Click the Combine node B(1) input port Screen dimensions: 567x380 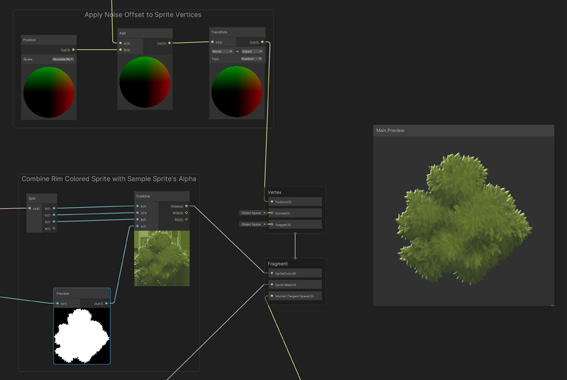[x=137, y=219]
